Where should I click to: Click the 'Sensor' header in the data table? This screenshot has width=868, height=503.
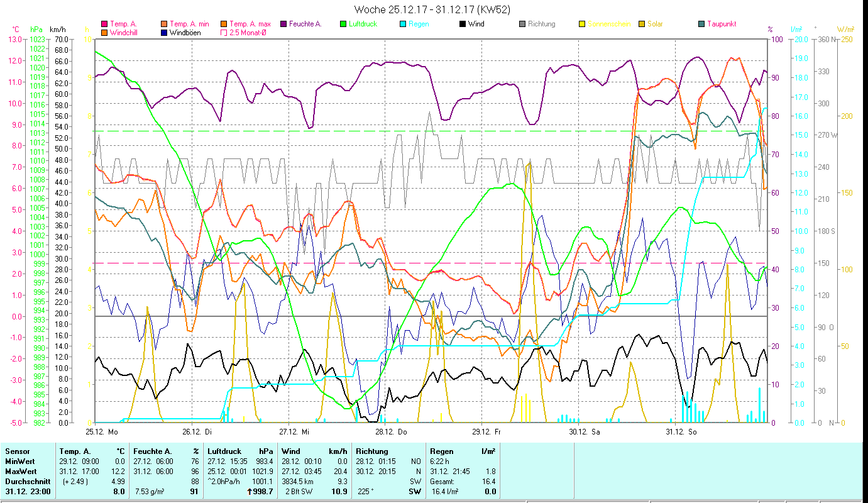(17, 451)
